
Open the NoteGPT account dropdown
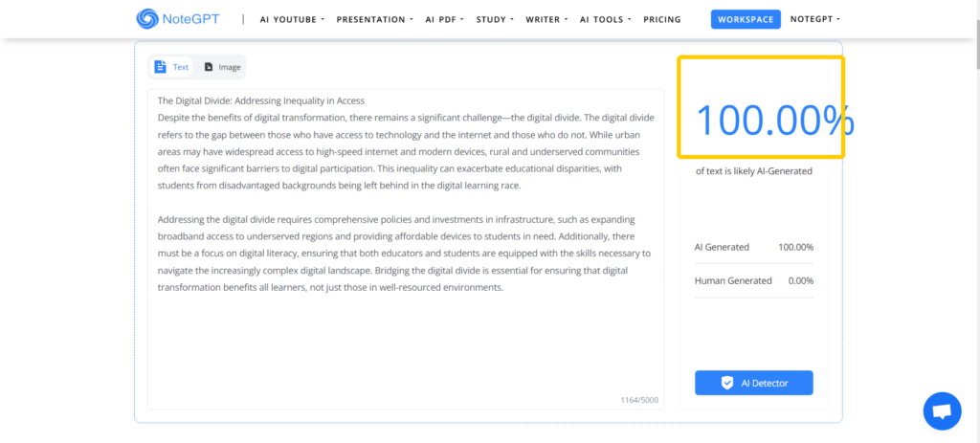(813, 19)
